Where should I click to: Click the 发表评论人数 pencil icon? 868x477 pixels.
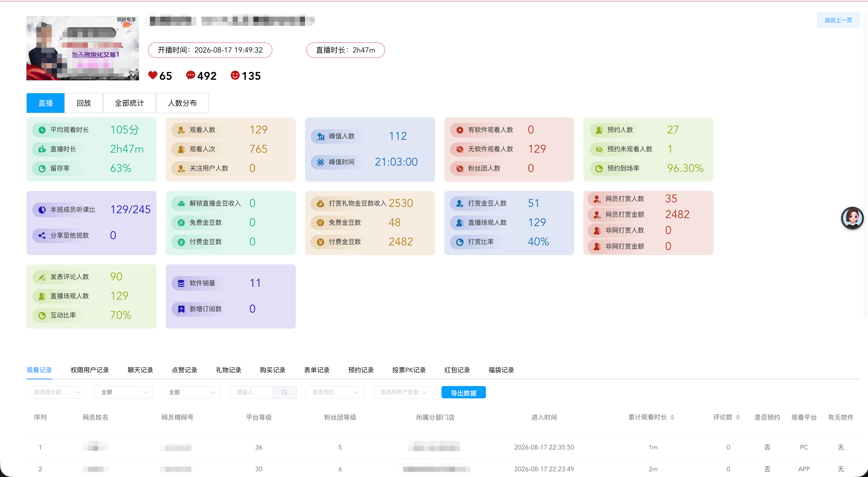[42, 277]
